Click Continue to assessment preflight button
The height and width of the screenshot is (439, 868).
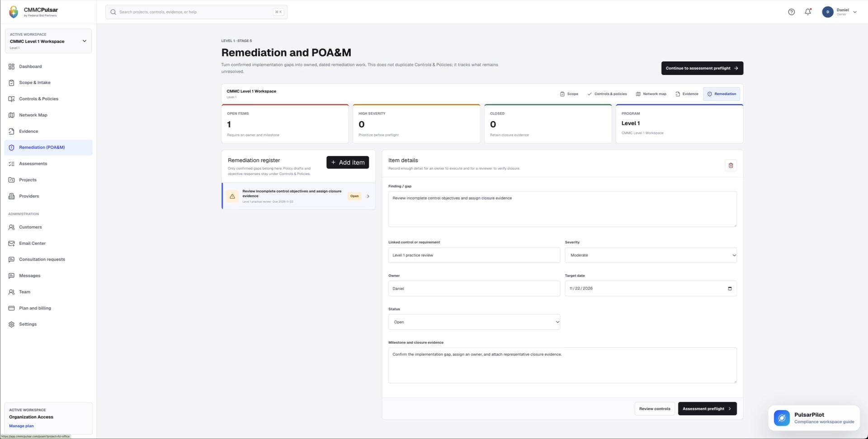pos(702,68)
